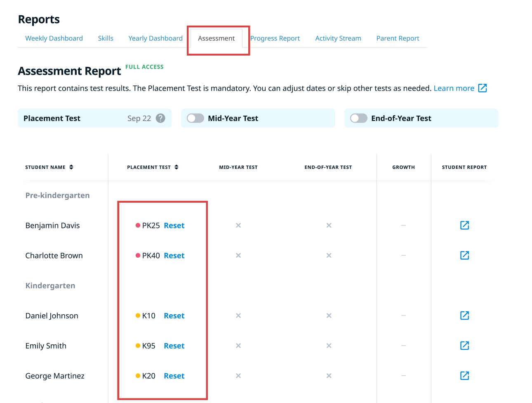Open Daniel Johnson's student report icon
Image resolution: width=532 pixels, height=403 pixels.
(464, 316)
